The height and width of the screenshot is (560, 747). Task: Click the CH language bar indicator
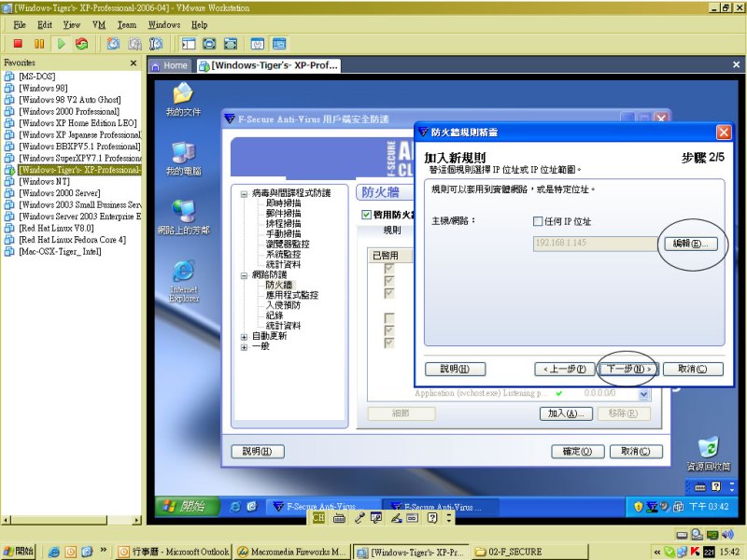(x=318, y=518)
